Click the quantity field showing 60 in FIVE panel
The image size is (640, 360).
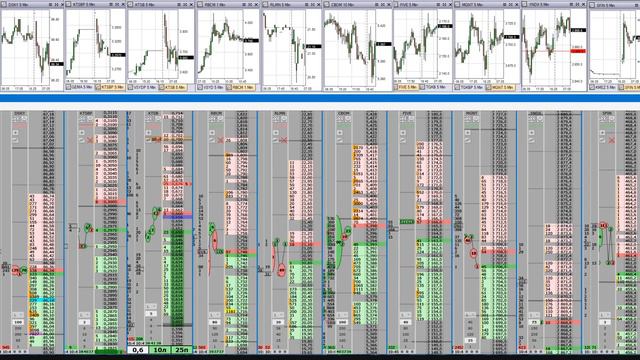(406, 322)
